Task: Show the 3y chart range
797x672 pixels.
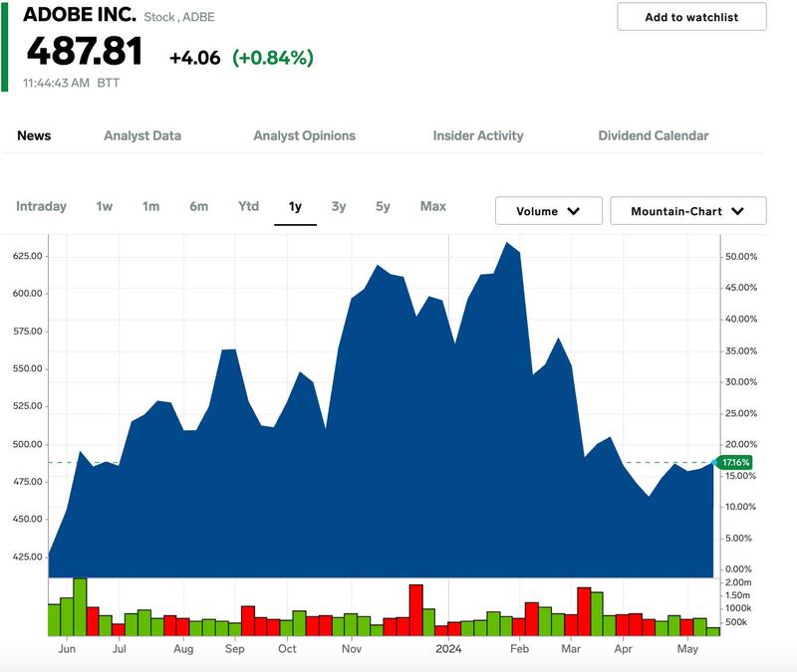Action: [339, 206]
